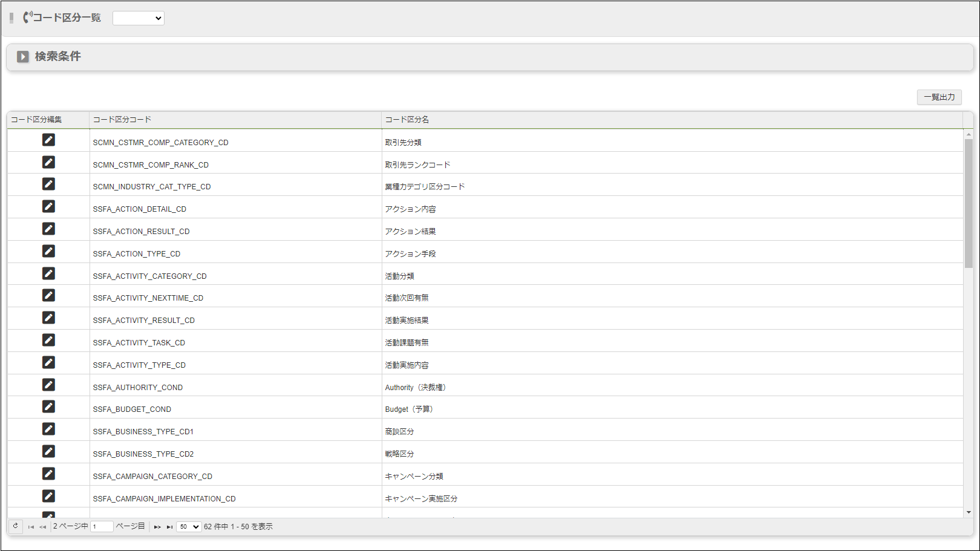Edit the SSFA_ACTIVITY_CATEGORY_CD row
This screenshot has height=551, width=980.
pos(48,273)
